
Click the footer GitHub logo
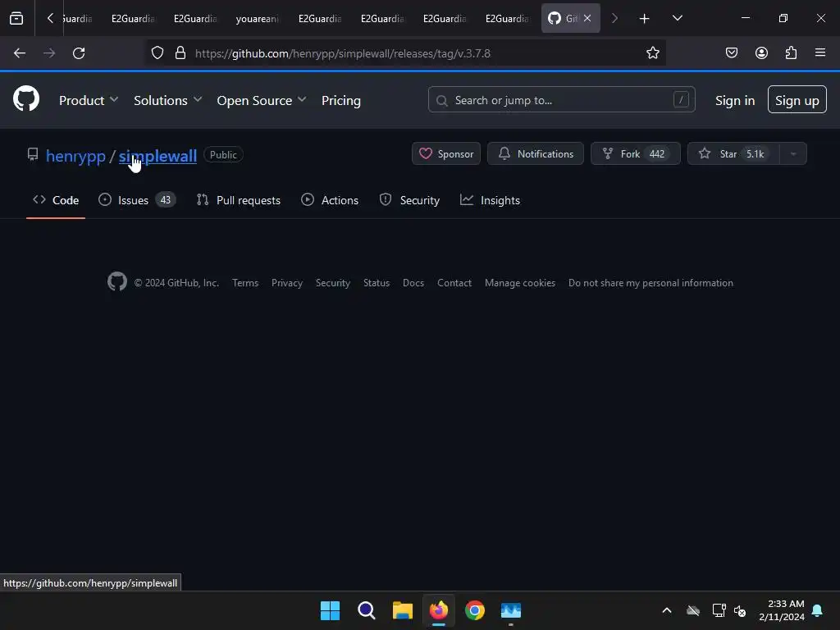[x=117, y=282]
